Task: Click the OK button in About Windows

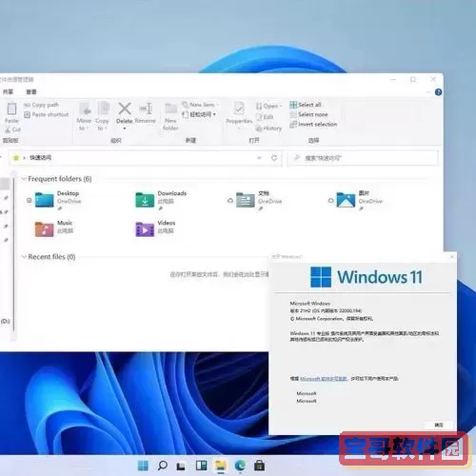Action: 439,425
